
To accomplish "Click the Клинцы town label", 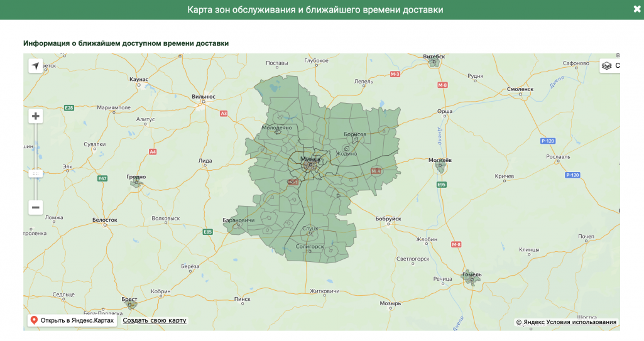I will click(x=529, y=249).
